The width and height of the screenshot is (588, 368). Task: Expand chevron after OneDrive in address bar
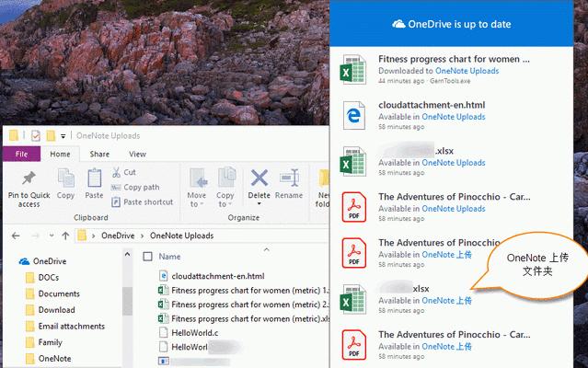tap(142, 236)
